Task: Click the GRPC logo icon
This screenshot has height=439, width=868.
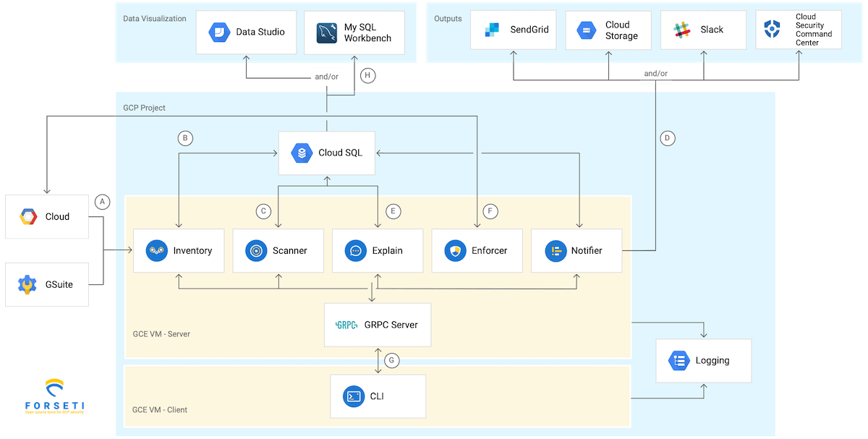Action: (x=346, y=325)
